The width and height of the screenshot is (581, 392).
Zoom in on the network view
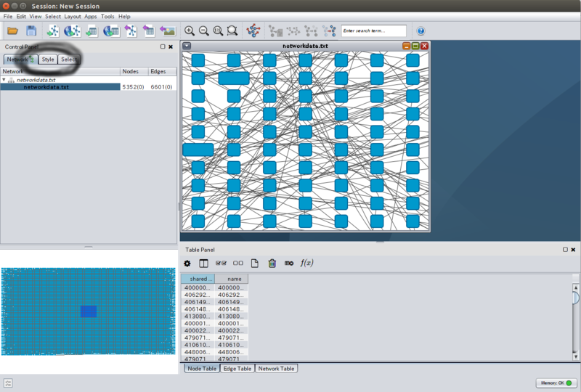(190, 30)
